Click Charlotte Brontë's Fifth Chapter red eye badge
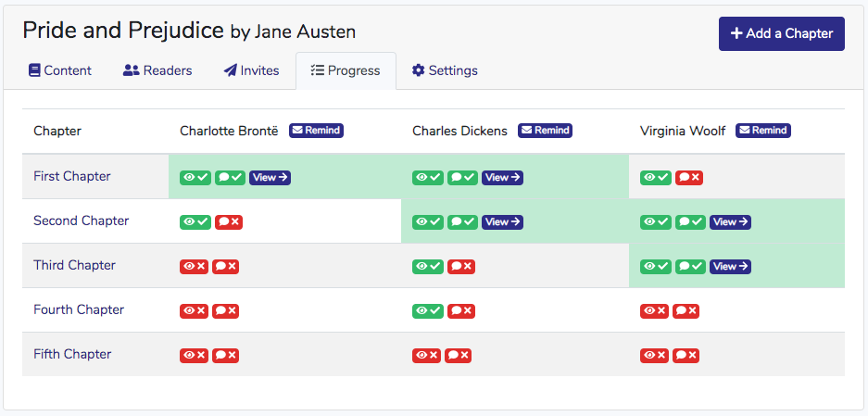 tap(194, 355)
